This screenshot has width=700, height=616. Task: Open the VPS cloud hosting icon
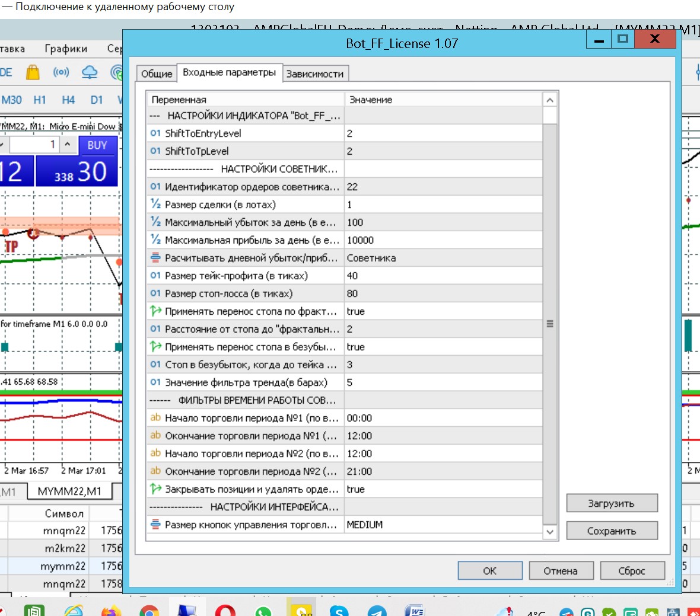tap(90, 72)
